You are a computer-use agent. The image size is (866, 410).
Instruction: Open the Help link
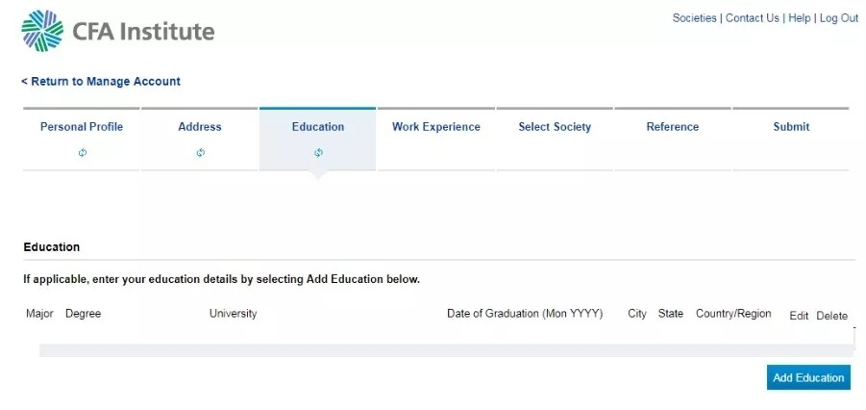799,18
